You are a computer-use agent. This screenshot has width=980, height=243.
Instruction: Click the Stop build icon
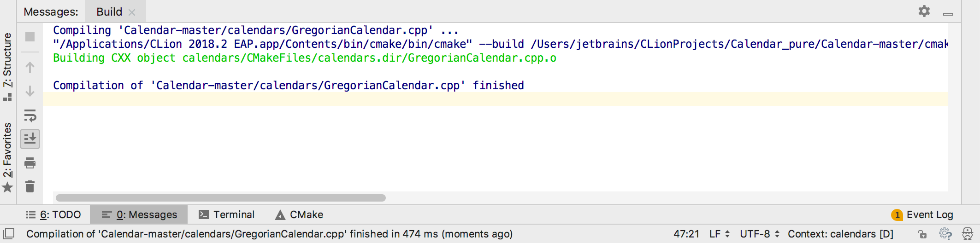tap(30, 37)
